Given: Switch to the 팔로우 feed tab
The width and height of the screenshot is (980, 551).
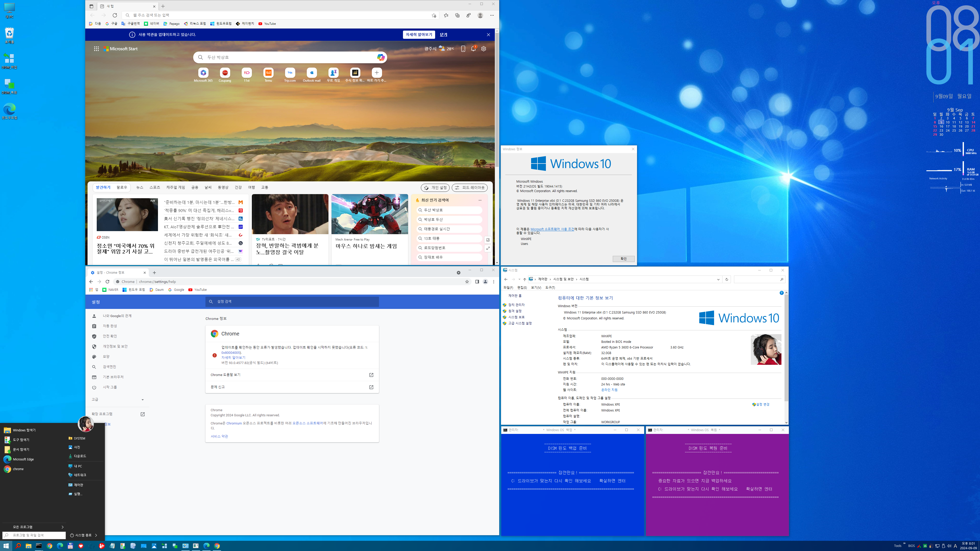Looking at the screenshot, I should pyautogui.click(x=122, y=187).
